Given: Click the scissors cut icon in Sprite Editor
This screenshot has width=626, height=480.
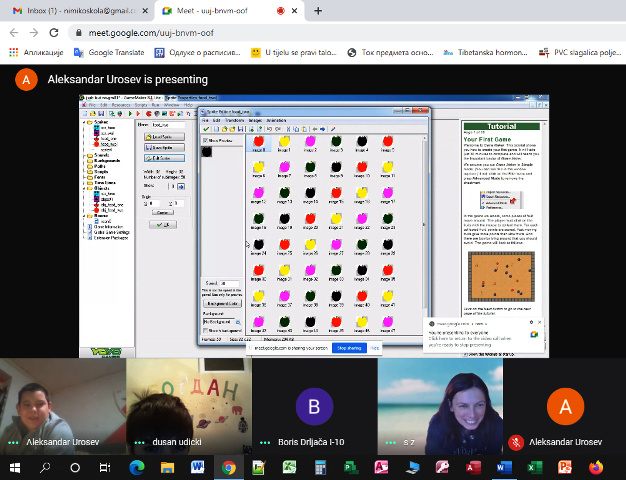Looking at the screenshot, I should (288, 129).
